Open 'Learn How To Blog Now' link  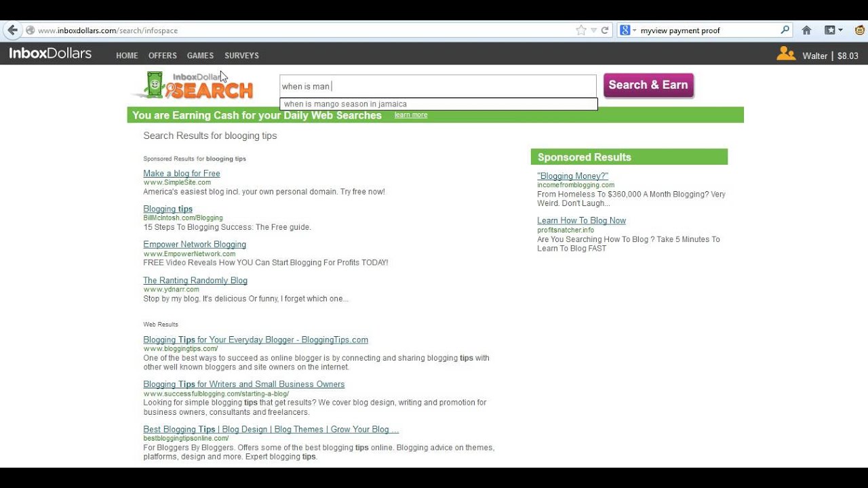click(582, 221)
